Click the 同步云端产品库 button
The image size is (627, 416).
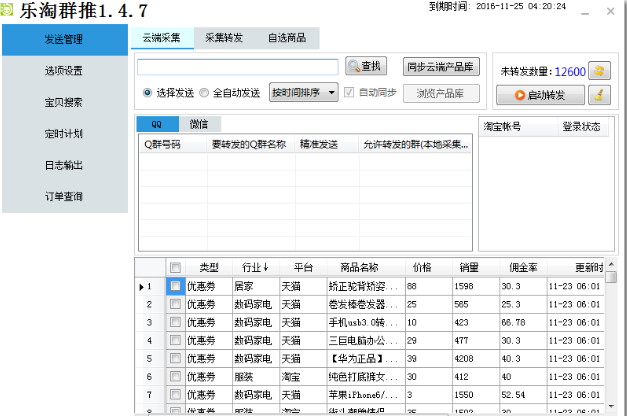click(441, 67)
